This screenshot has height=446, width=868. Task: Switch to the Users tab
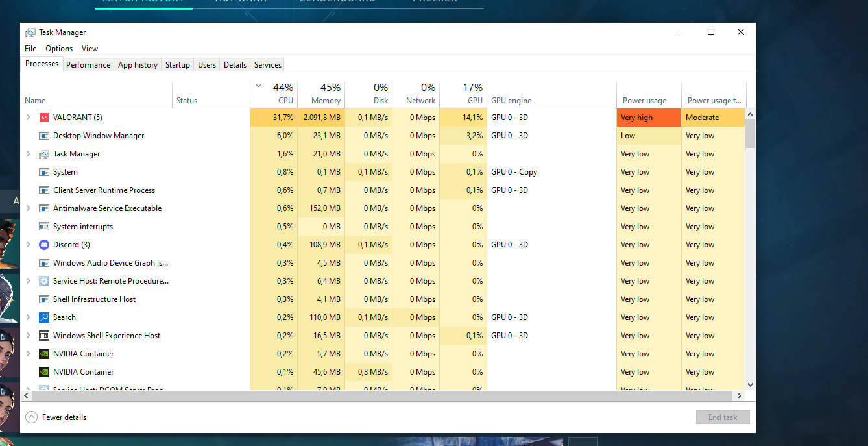pyautogui.click(x=207, y=65)
